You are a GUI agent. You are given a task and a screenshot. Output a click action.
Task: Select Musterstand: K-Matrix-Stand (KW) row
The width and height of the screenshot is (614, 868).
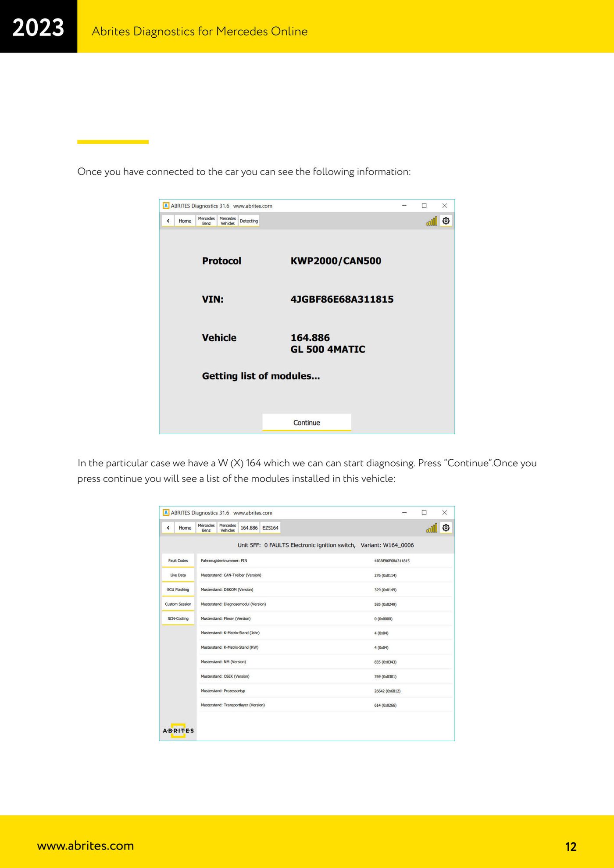(x=325, y=647)
